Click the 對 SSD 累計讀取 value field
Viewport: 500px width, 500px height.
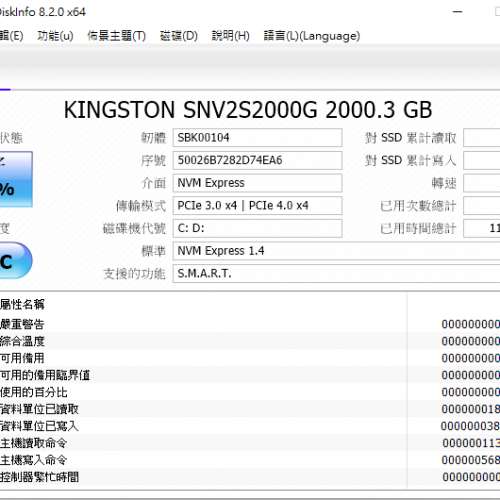coord(482,137)
